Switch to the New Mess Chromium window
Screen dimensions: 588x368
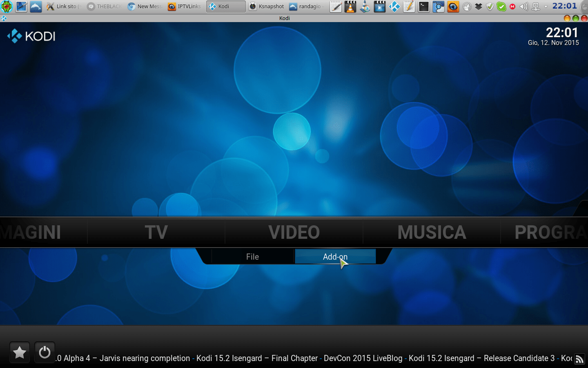click(145, 6)
